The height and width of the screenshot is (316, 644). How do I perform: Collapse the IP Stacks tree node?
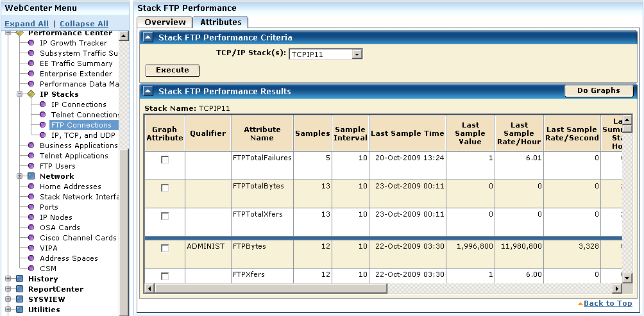point(19,94)
